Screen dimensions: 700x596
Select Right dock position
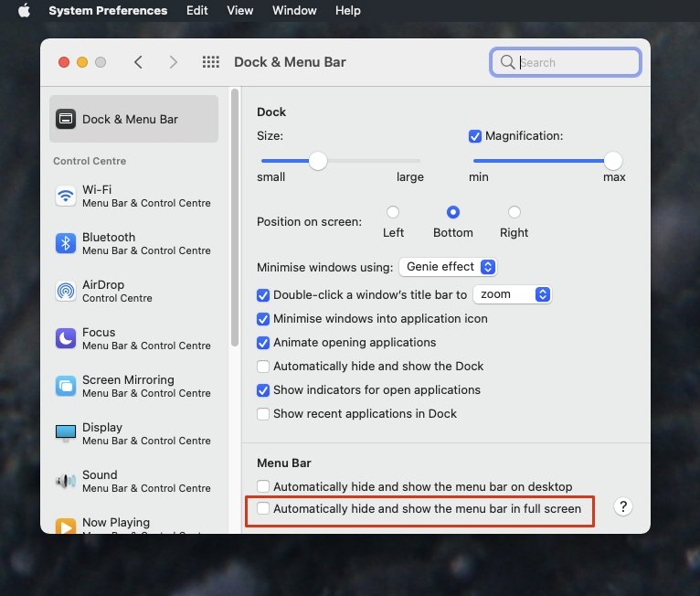514,212
